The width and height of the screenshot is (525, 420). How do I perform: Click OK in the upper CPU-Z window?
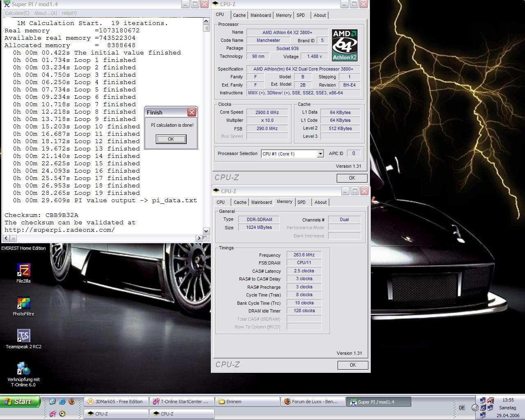(352, 178)
